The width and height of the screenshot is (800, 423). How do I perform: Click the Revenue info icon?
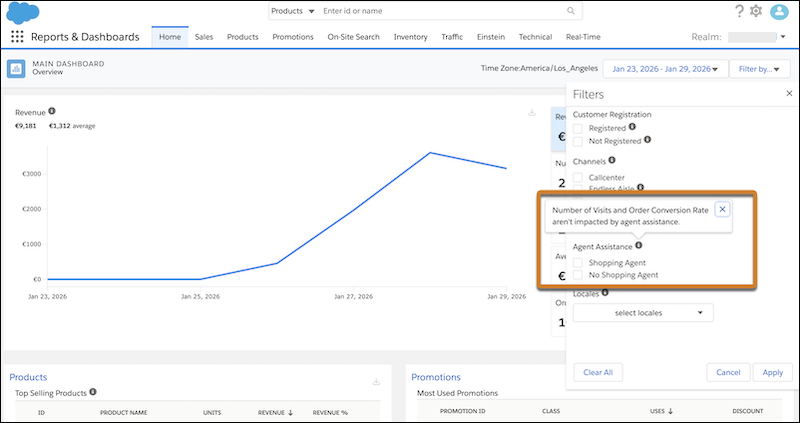click(52, 111)
